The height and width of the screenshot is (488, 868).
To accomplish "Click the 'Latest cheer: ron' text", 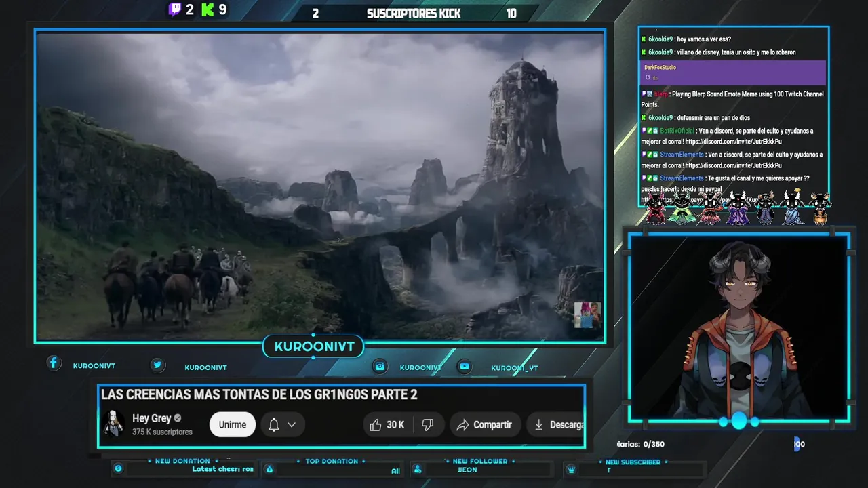I will 222,469.
